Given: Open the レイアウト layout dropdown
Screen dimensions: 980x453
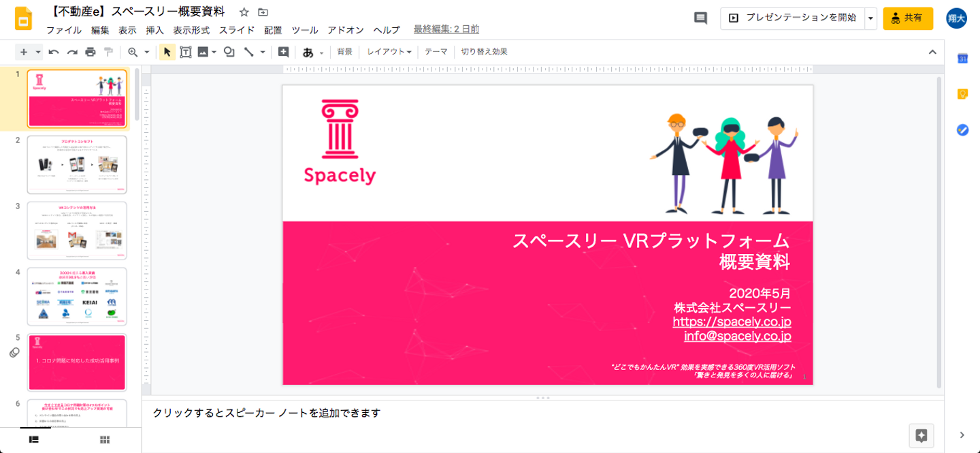Looking at the screenshot, I should 389,52.
